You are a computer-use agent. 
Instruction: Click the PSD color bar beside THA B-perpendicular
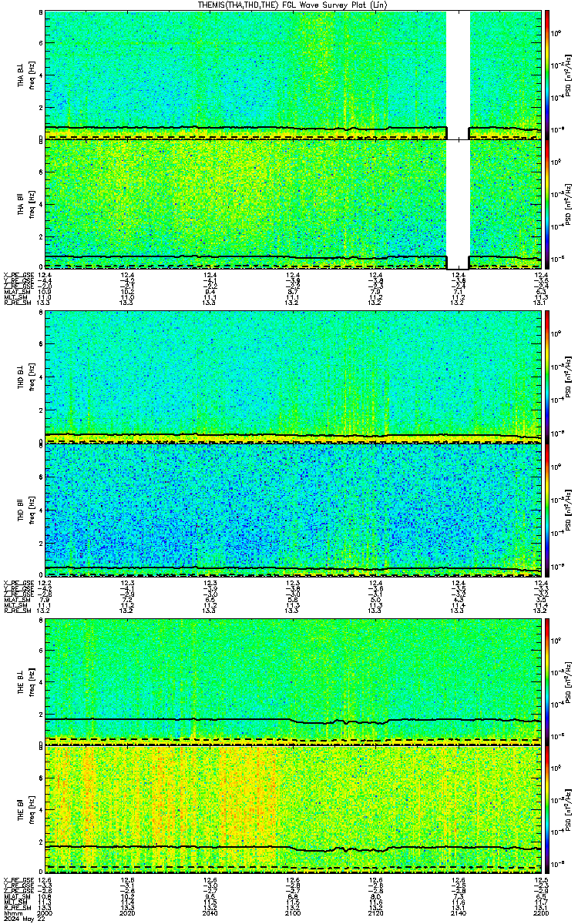tap(548, 75)
